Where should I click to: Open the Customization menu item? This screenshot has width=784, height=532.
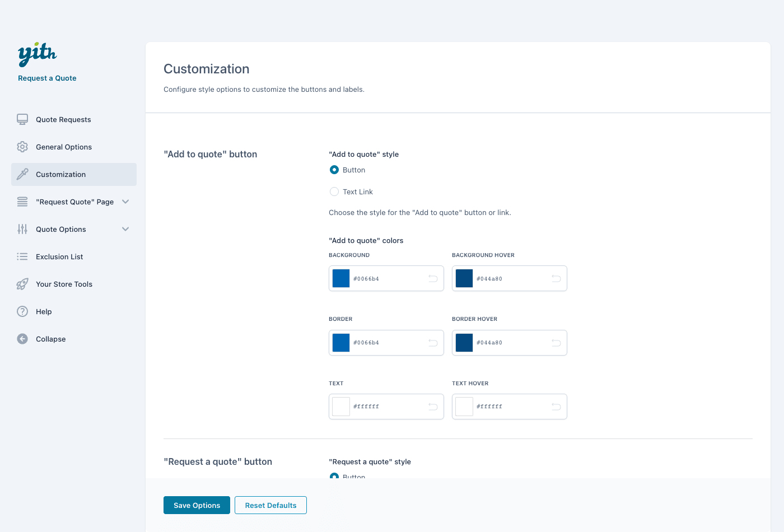pyautogui.click(x=74, y=174)
